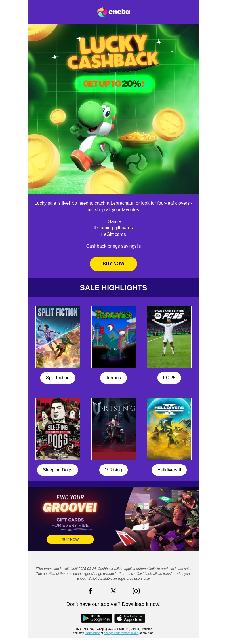Click BUY NOW in gift cards banner

coord(70,539)
